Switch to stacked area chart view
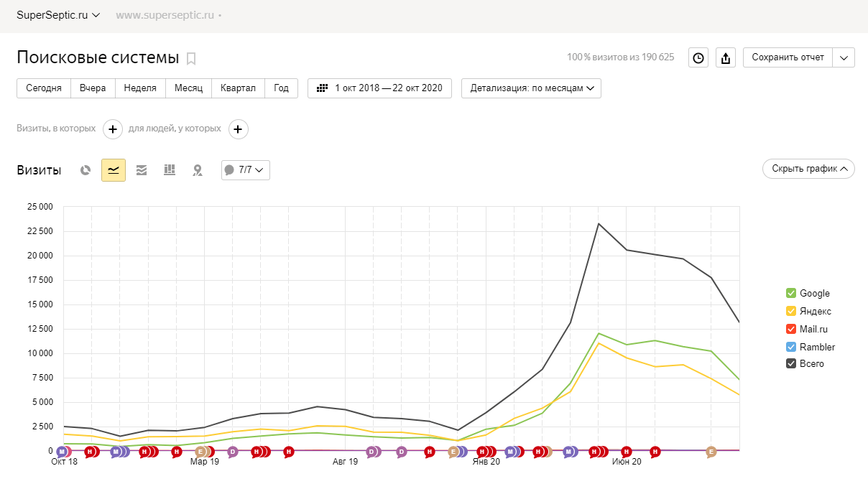This screenshot has height=489, width=868. [x=142, y=170]
